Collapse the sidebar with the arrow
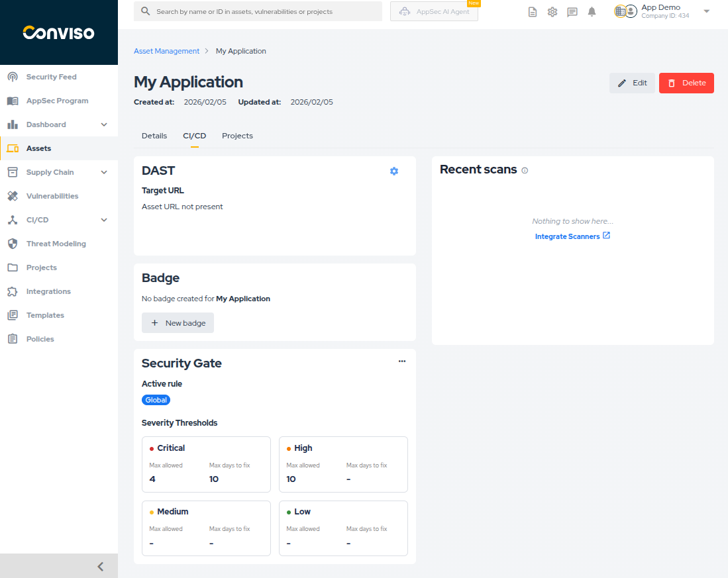Image resolution: width=728 pixels, height=578 pixels. (x=101, y=566)
